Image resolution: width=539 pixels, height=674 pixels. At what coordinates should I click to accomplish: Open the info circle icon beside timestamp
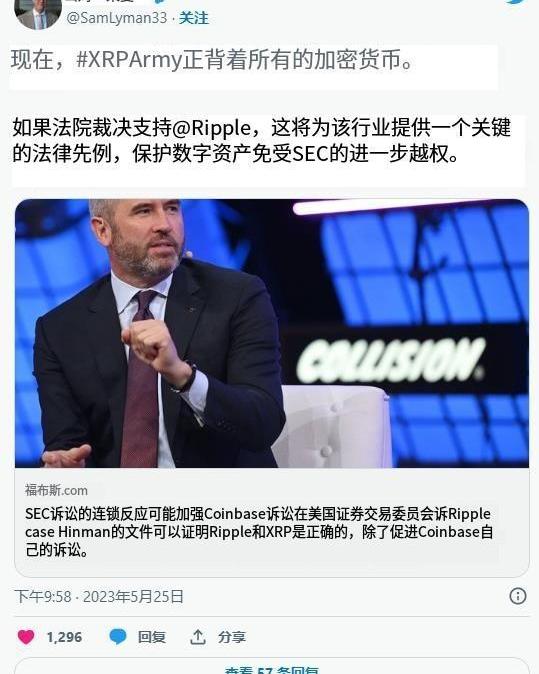(518, 596)
